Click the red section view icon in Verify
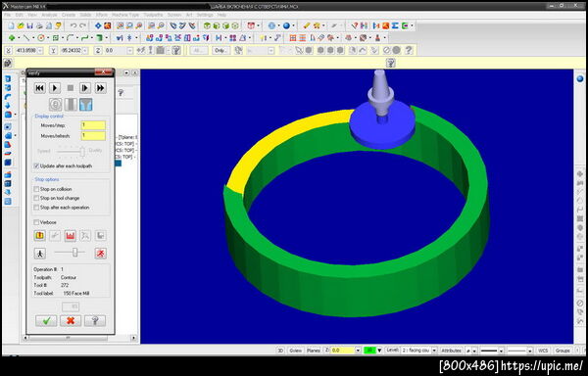Viewport: 588px width, 376px height. point(71,236)
